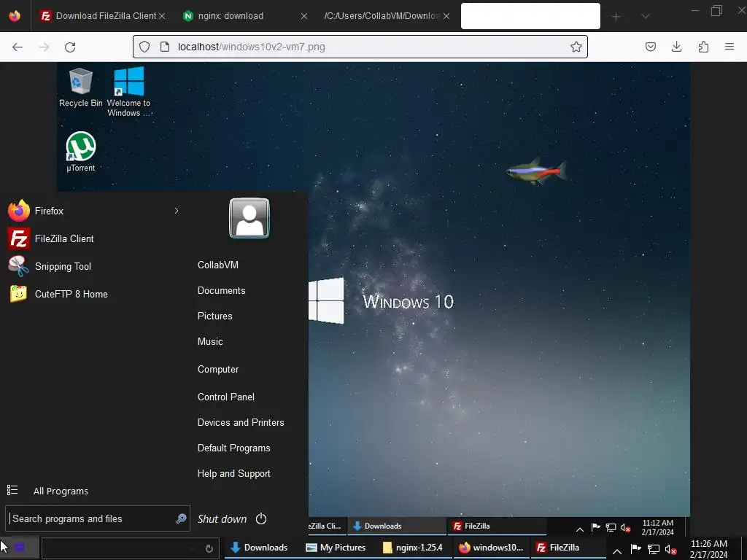This screenshot has width=747, height=560.
Task: Close the C:/Users/CollabVM tab
Action: [x=446, y=16]
